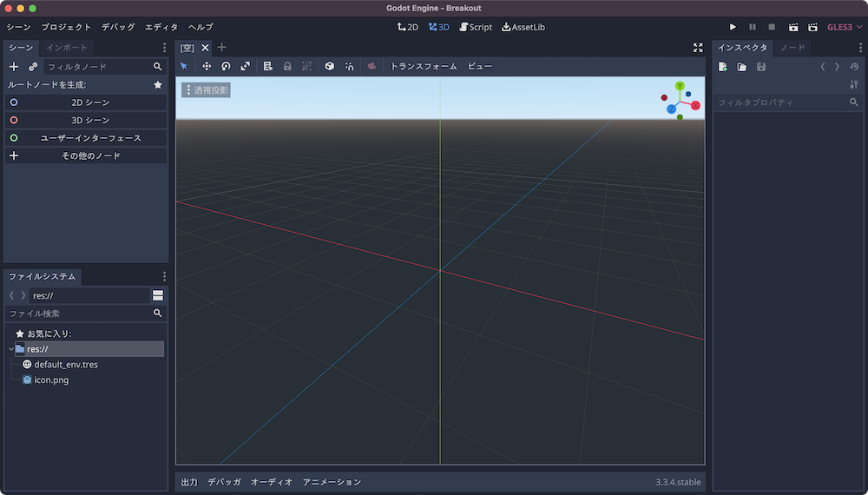Toggle use local space cube icon
This screenshot has height=495, width=868.
329,67
